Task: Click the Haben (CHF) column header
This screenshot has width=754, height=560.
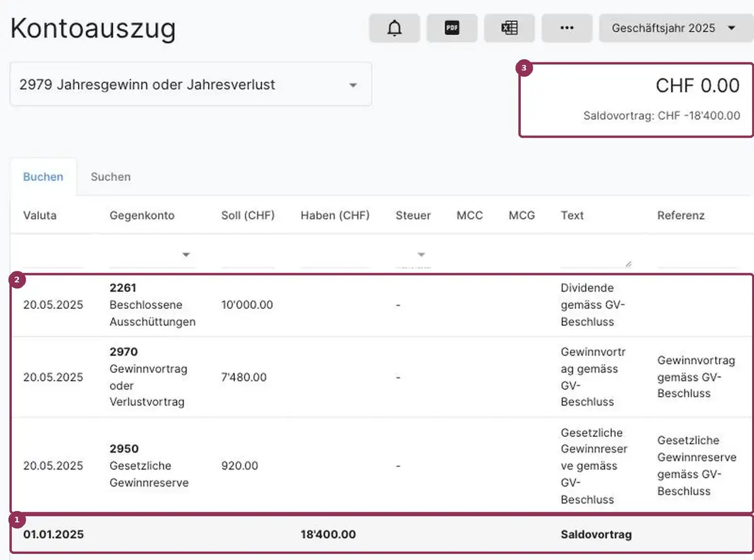Action: click(335, 215)
